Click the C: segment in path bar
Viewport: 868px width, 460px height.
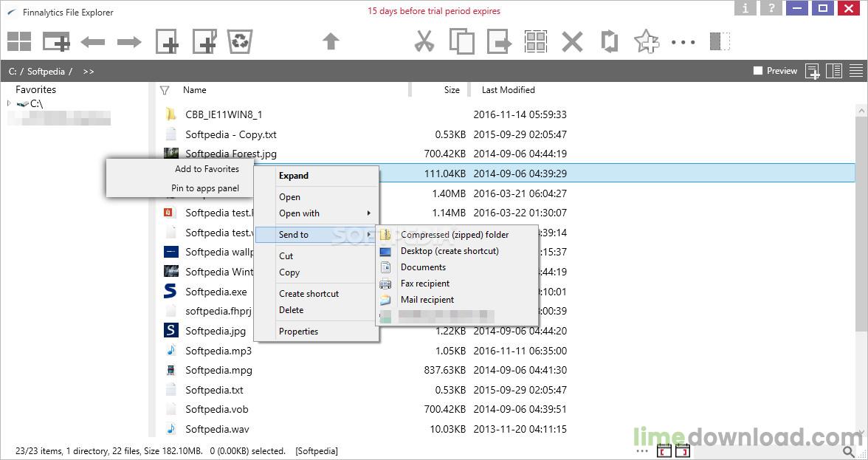(x=13, y=72)
